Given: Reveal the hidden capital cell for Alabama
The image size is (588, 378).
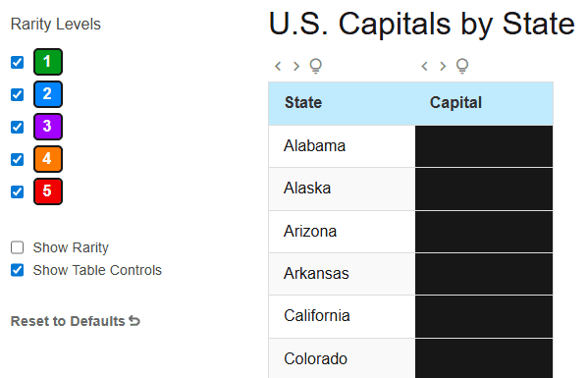Looking at the screenshot, I should (x=484, y=146).
